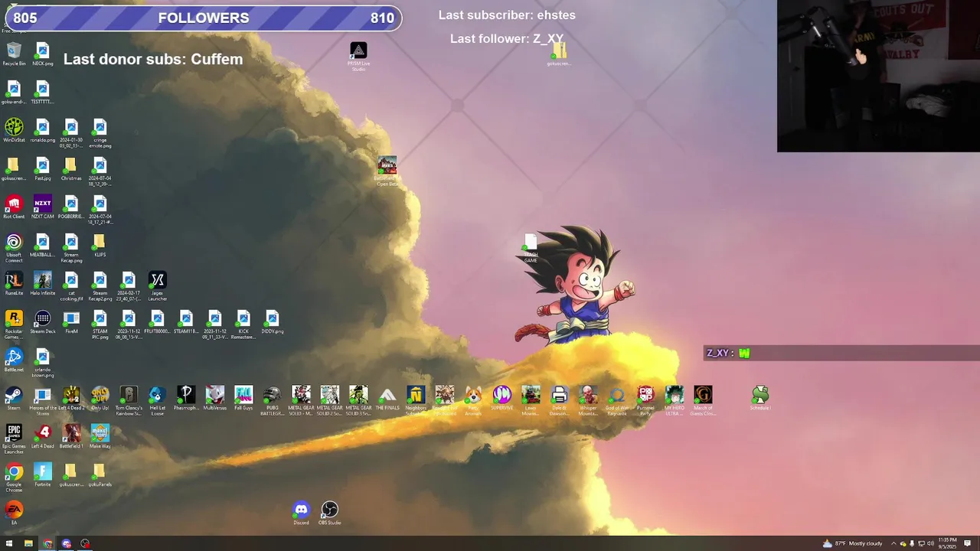
Task: Select the Pummel Party icon
Action: pos(645,401)
